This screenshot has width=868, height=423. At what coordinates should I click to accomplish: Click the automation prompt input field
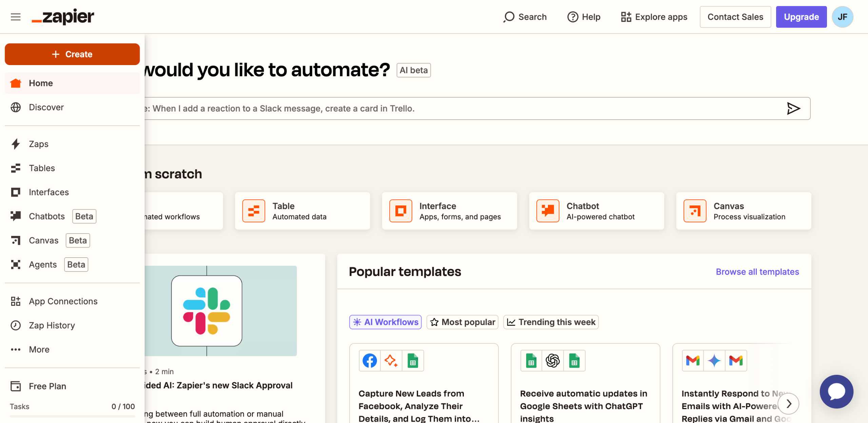pos(461,108)
